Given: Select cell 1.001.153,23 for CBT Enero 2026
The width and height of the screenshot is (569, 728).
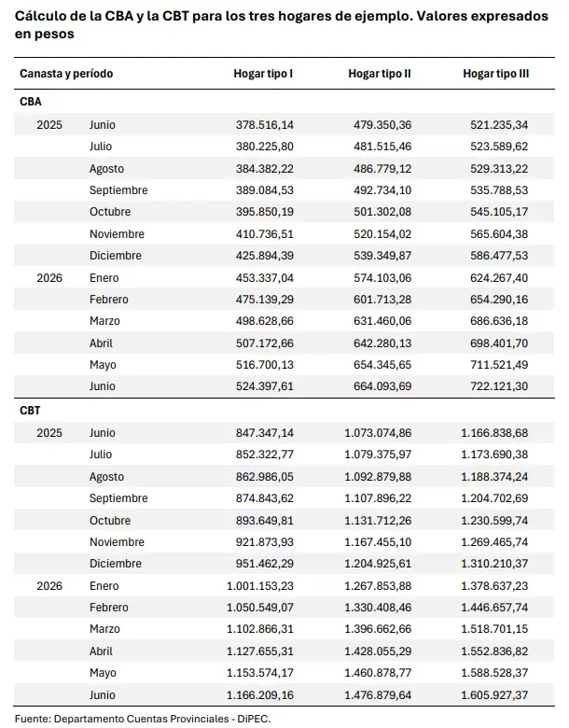Looking at the screenshot, I should tap(260, 586).
